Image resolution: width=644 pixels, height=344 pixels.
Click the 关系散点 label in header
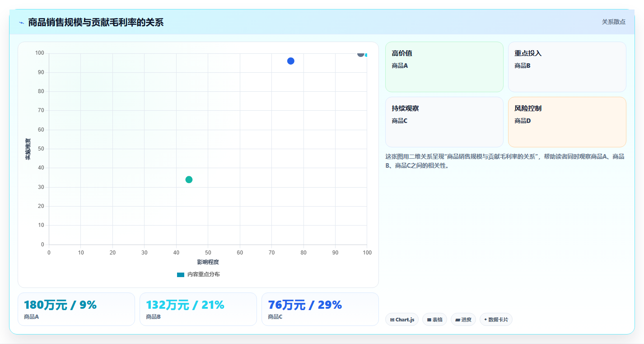coord(614,22)
